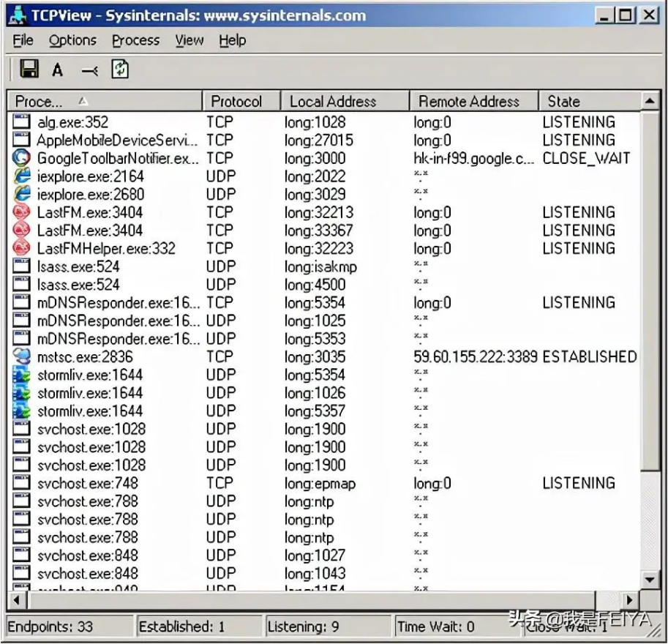
Task: Click the alg.exe:352 process window icon
Action: tap(23, 122)
